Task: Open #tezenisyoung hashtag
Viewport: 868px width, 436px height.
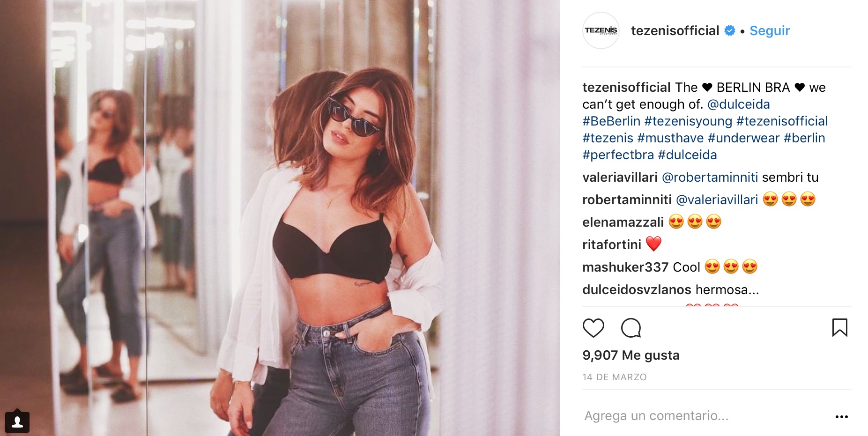Action: (x=688, y=121)
